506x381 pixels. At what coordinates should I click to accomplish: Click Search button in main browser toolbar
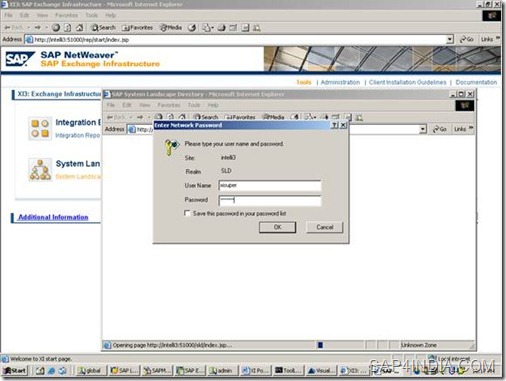pyautogui.click(x=103, y=28)
